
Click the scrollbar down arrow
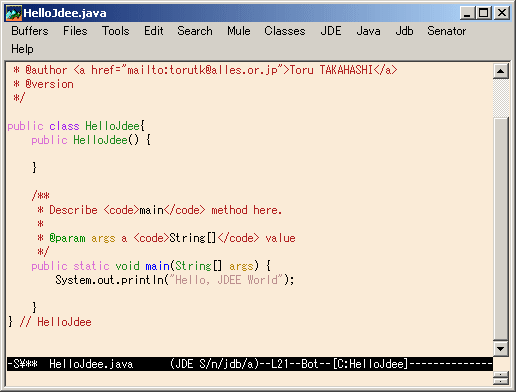[501, 349]
